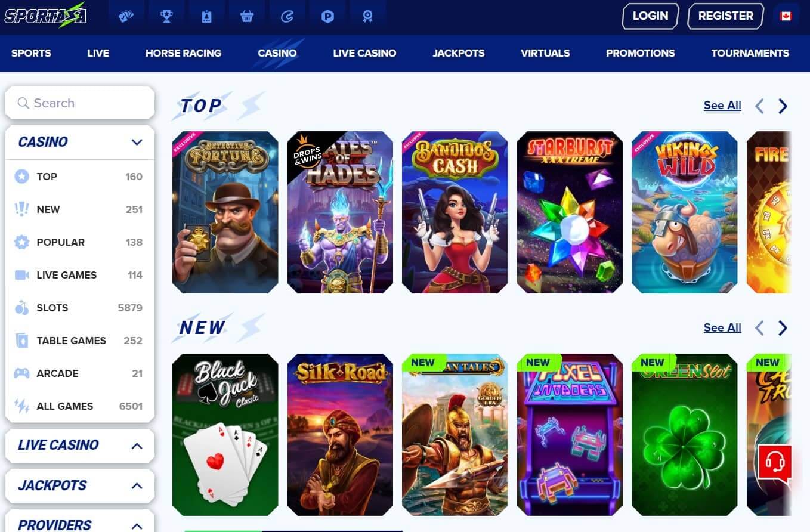Click the award ribbon icon

click(367, 16)
